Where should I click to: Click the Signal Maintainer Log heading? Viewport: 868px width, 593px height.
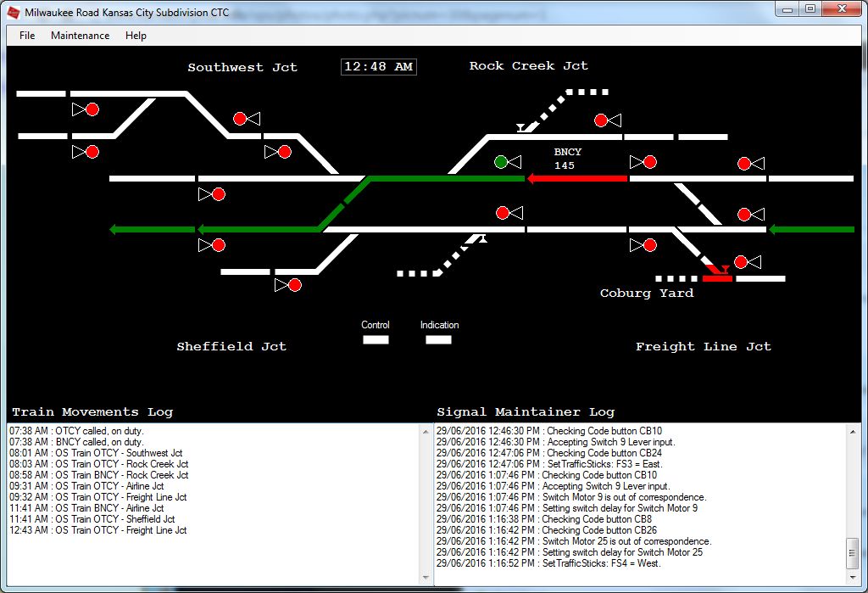point(526,412)
